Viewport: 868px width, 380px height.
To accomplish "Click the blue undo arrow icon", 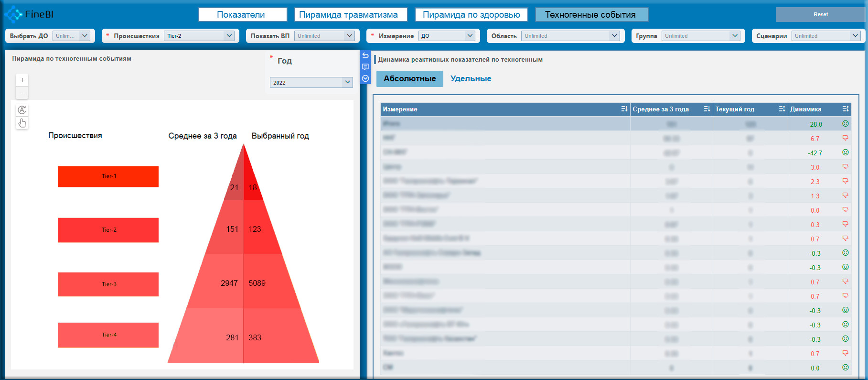I will [x=365, y=55].
